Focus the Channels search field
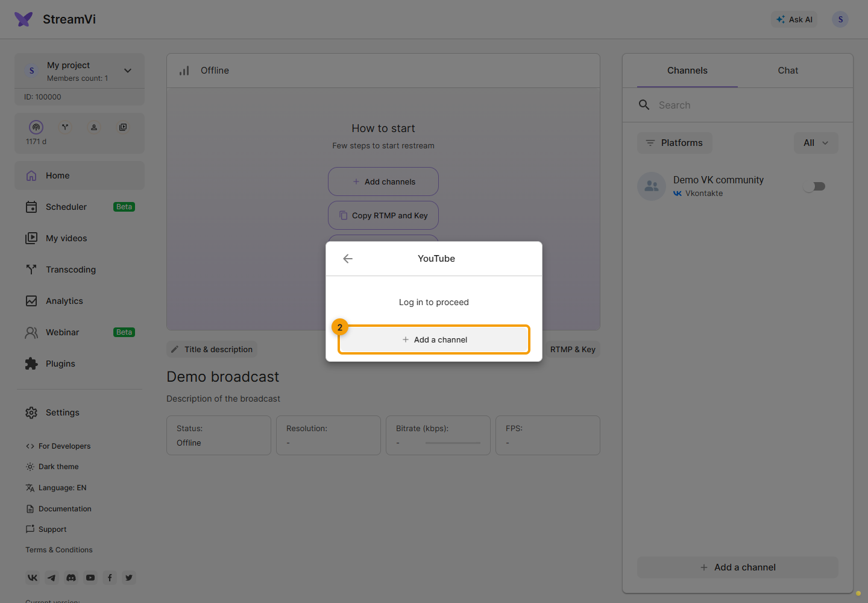 tap(738, 105)
